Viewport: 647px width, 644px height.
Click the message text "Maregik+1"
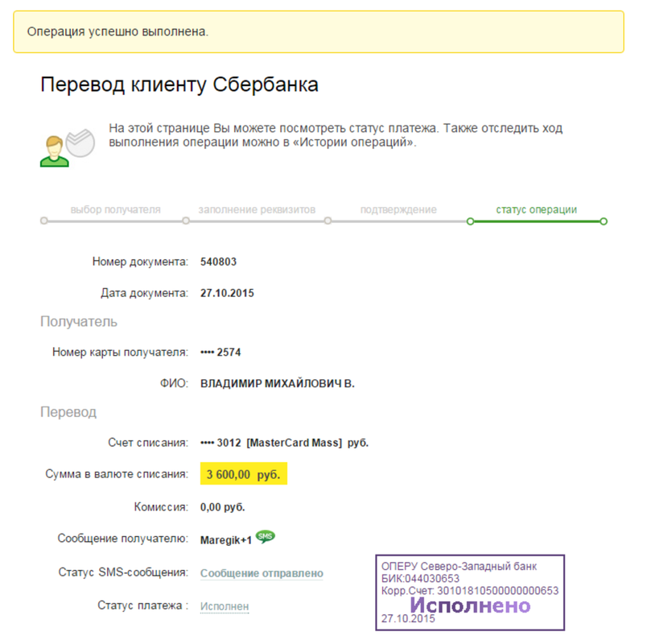(226, 540)
